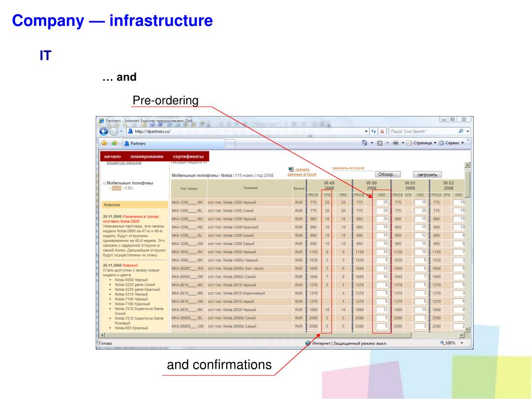Click the browser forward arrow button
Screen dimensions: 532x399
[114, 131]
